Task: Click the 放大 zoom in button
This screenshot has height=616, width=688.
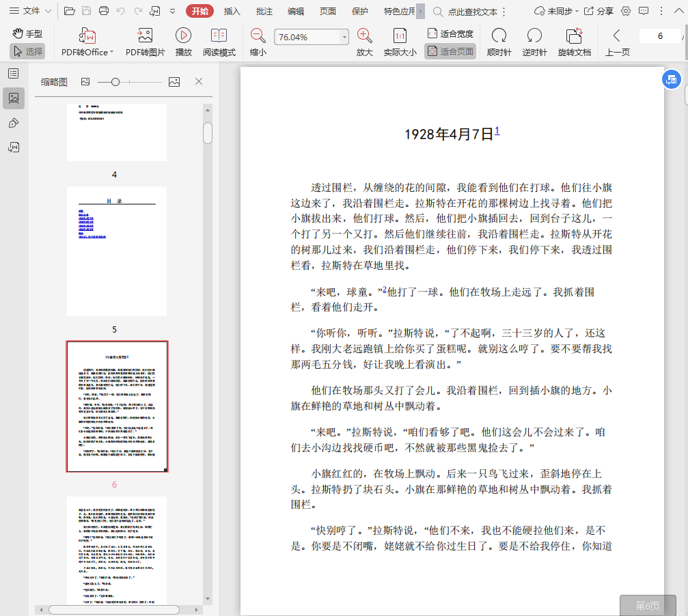Action: pos(364,42)
